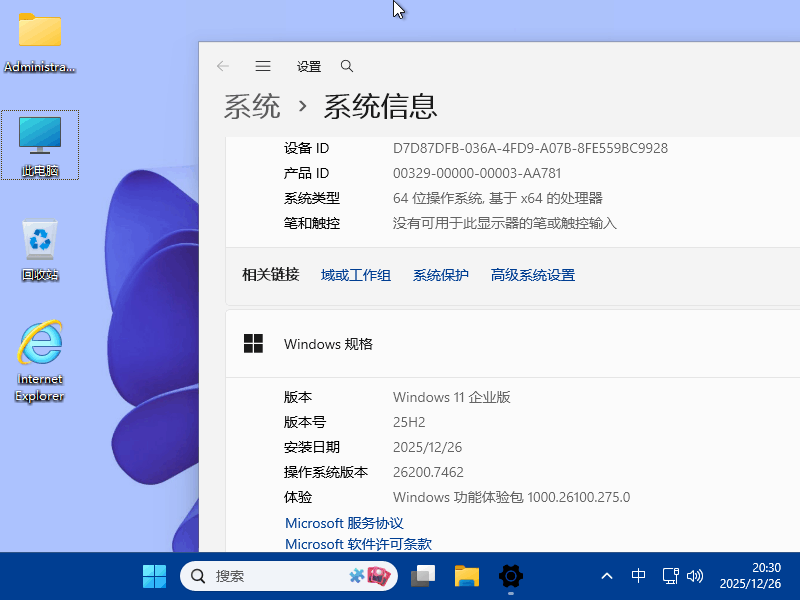Open the Microsoft 服务协议 link
The width and height of the screenshot is (800, 600).
pos(343,522)
